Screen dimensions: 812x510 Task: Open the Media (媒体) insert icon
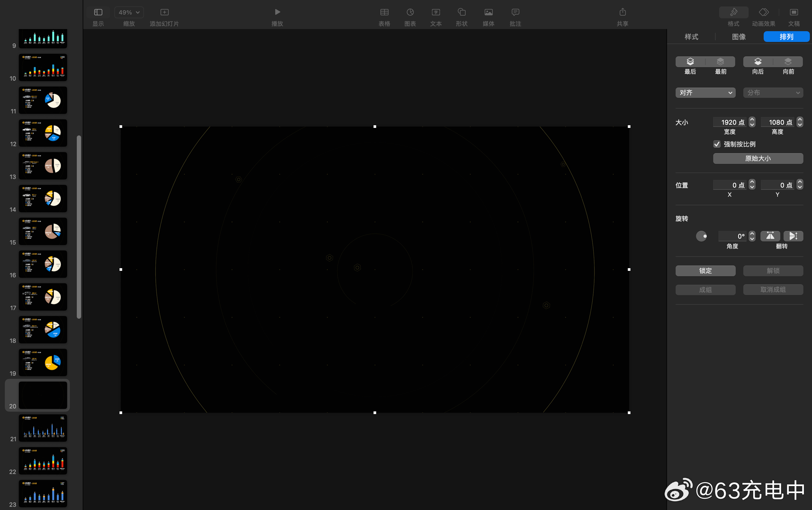[488, 12]
